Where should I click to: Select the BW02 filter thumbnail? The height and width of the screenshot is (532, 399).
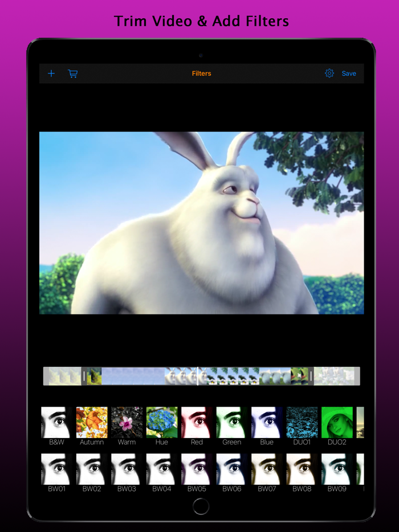click(x=92, y=469)
